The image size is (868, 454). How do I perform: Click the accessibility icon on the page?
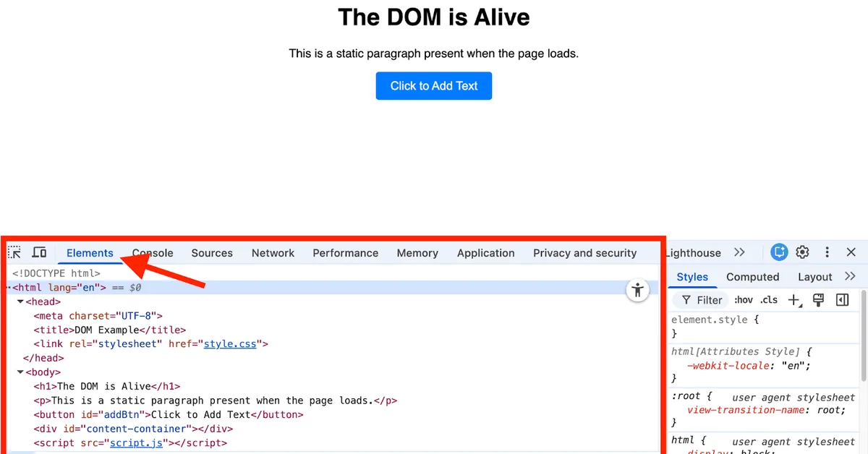[x=637, y=290]
